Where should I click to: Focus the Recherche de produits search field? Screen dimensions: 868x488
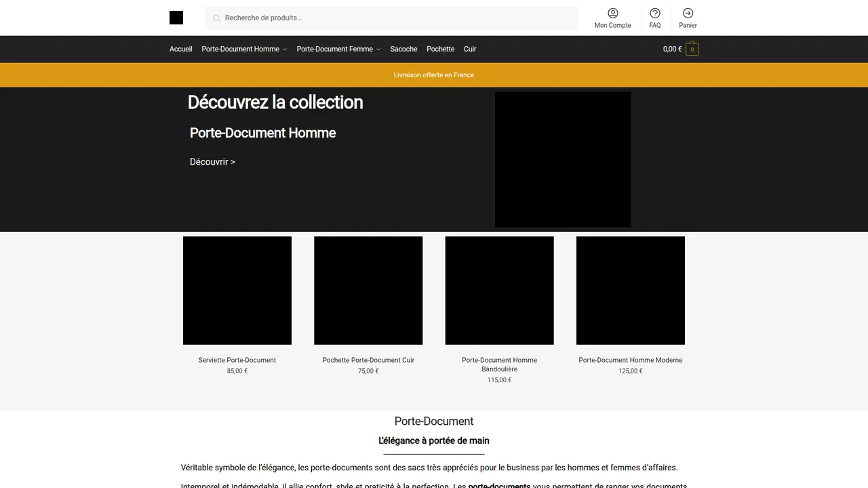(x=391, y=18)
